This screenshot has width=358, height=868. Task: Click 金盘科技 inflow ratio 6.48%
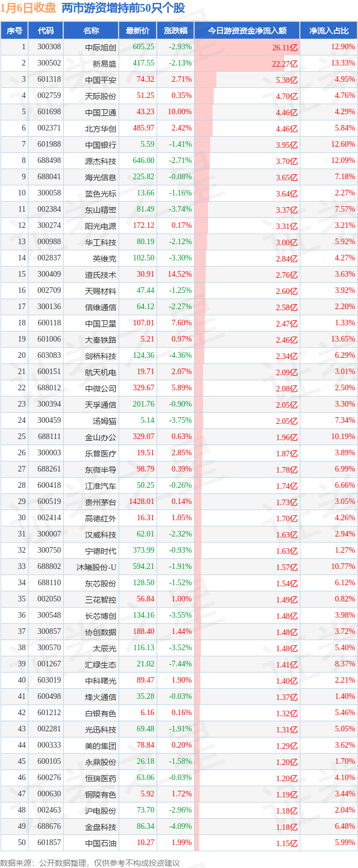344,827
